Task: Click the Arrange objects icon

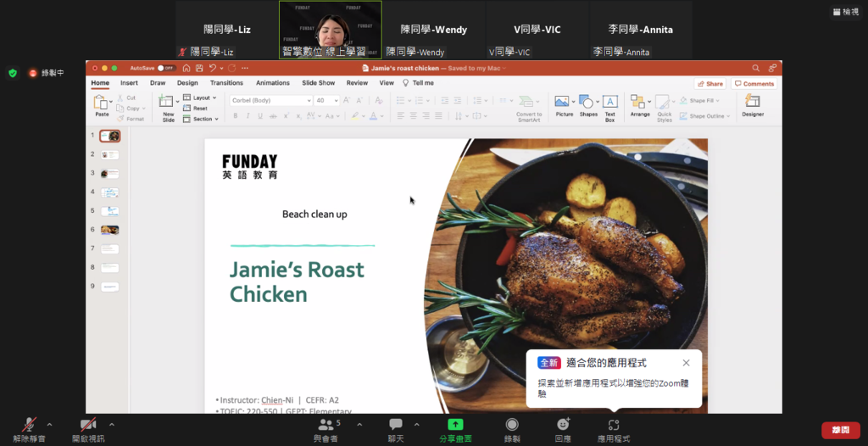Action: pos(637,102)
